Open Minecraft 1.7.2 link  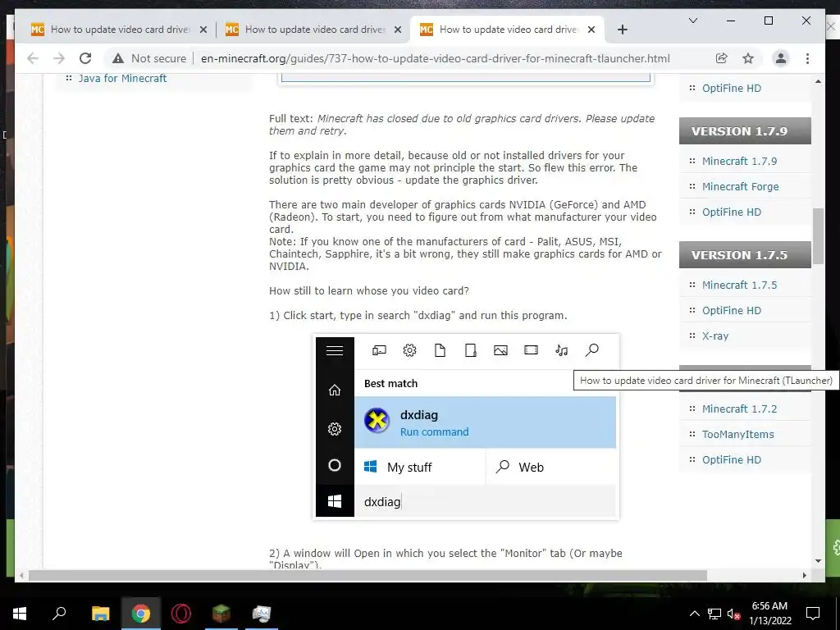click(739, 409)
